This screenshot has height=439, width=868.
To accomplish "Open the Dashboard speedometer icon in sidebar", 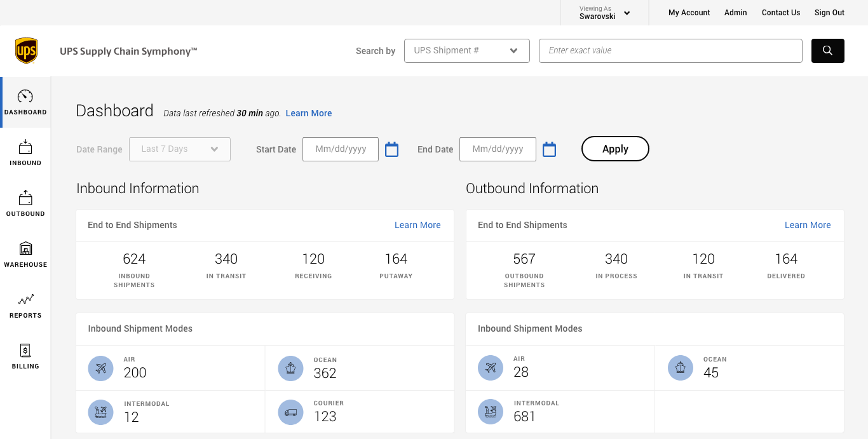I will [x=25, y=97].
